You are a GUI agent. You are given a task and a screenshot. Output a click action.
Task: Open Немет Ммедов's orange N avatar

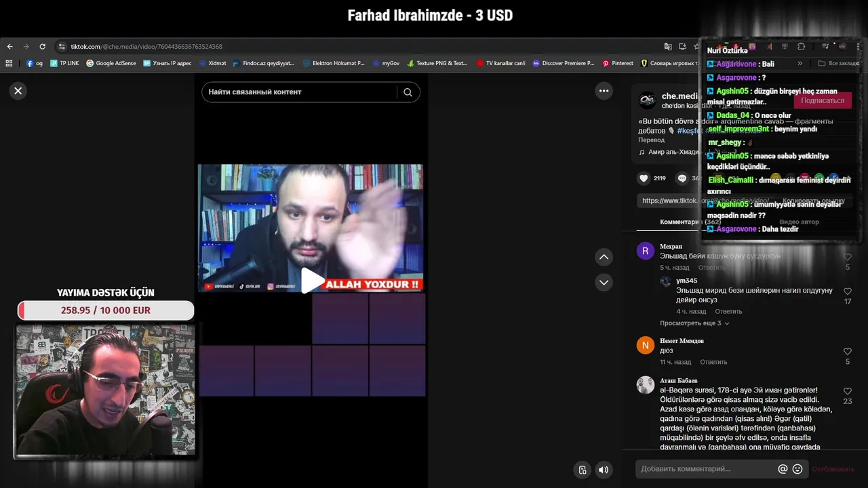(645, 346)
